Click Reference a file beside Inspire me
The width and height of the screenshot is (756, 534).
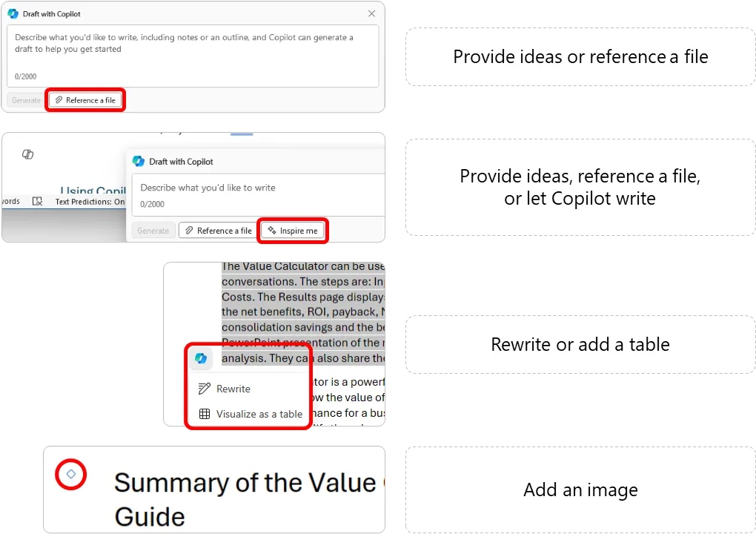[219, 231]
